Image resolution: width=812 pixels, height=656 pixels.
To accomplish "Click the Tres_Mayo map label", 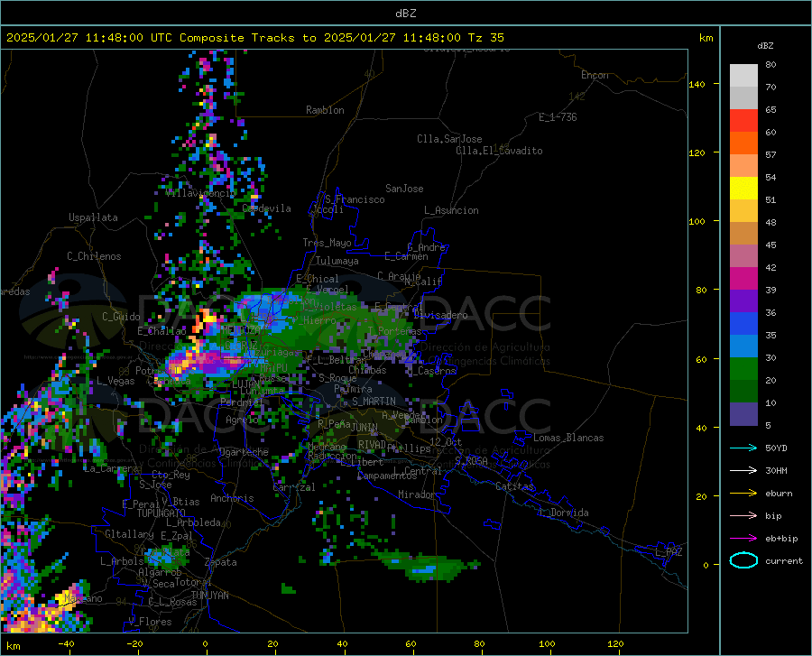I will tap(327, 243).
